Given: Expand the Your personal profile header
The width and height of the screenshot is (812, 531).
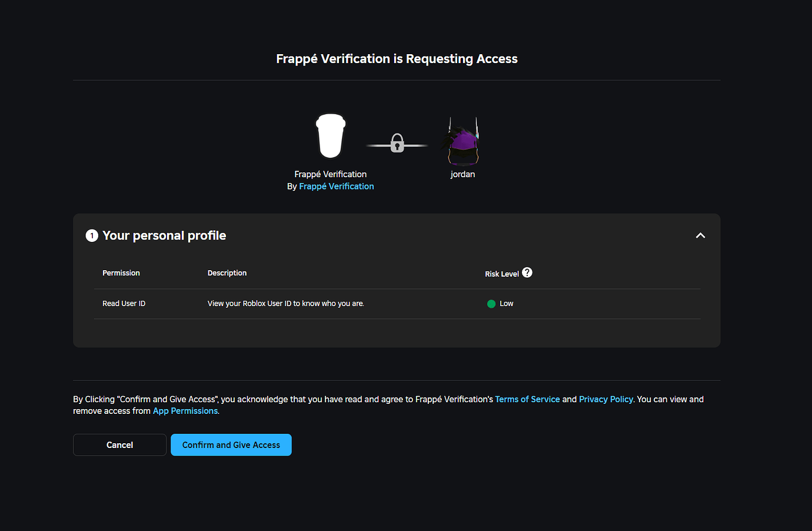Looking at the screenshot, I should pyautogui.click(x=164, y=235).
